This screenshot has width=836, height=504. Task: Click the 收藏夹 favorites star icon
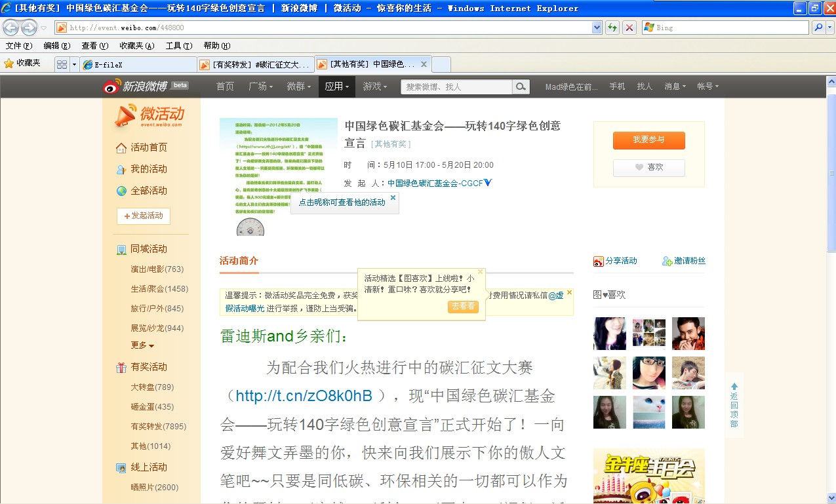point(9,64)
